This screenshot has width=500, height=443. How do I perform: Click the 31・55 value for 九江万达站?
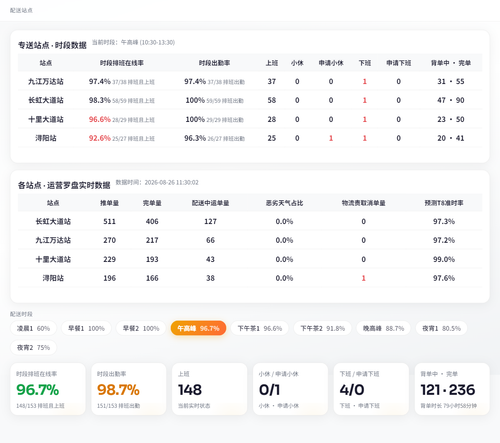tap(451, 81)
